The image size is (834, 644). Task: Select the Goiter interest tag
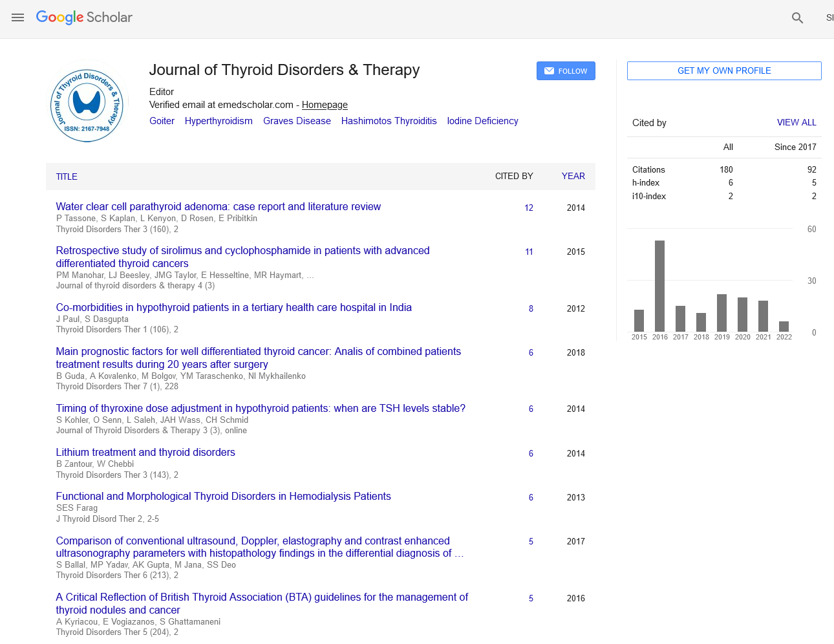click(162, 121)
